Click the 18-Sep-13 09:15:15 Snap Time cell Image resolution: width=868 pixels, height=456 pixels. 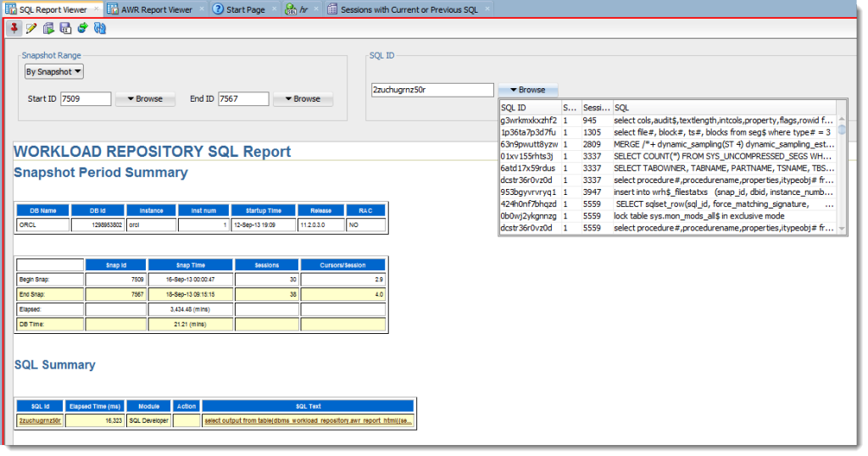pos(191,294)
